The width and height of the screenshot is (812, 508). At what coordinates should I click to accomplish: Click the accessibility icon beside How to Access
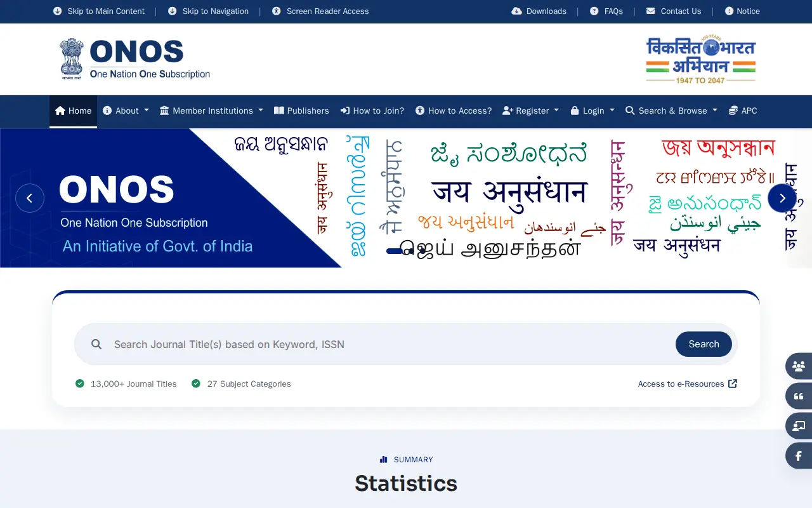[420, 110]
